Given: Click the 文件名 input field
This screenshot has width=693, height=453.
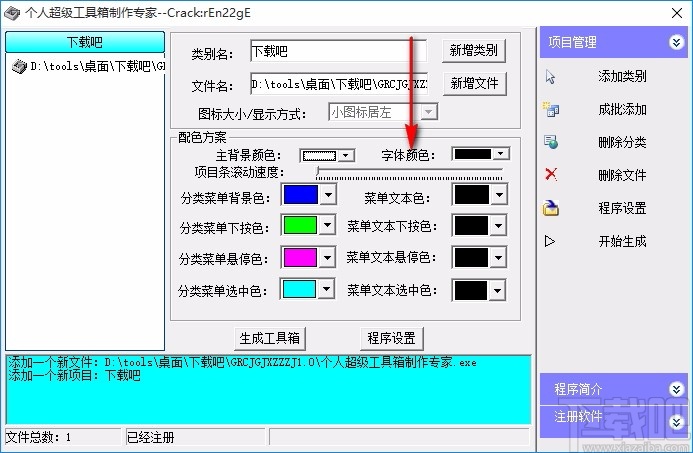Looking at the screenshot, I should tap(339, 84).
